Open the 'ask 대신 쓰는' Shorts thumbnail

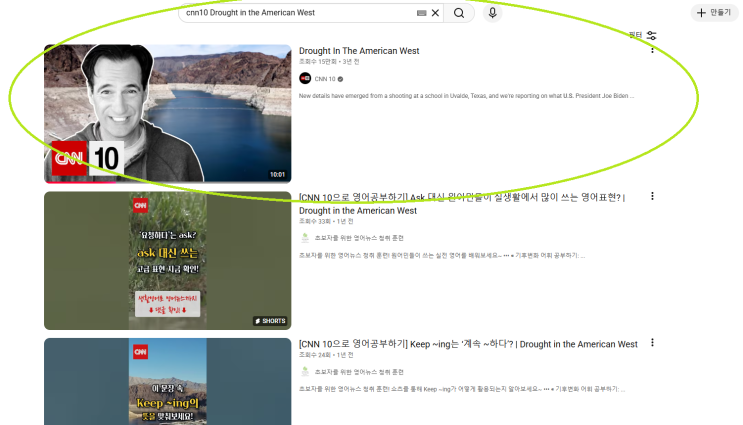pyautogui.click(x=168, y=261)
